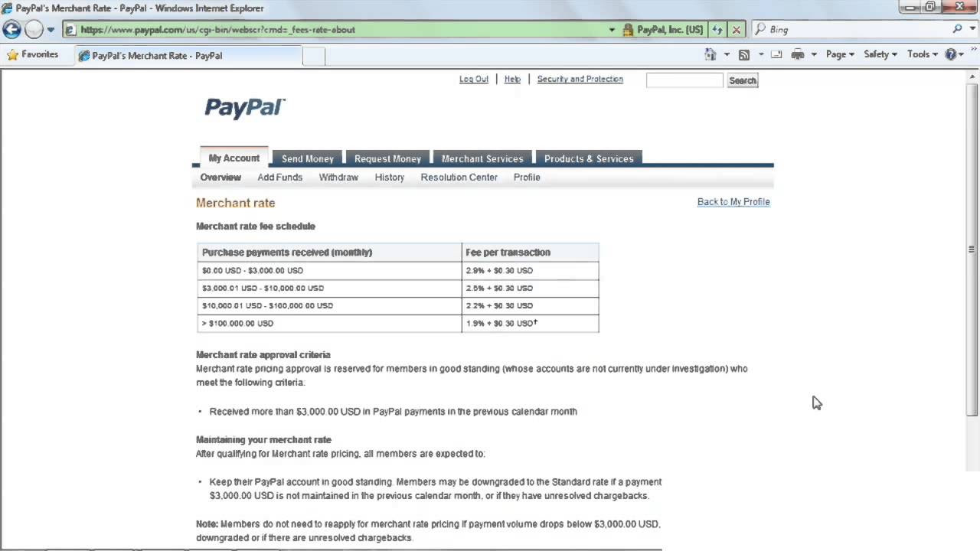Viewport: 980px width, 551px height.
Task: Open the Safety menu
Action: (880, 54)
